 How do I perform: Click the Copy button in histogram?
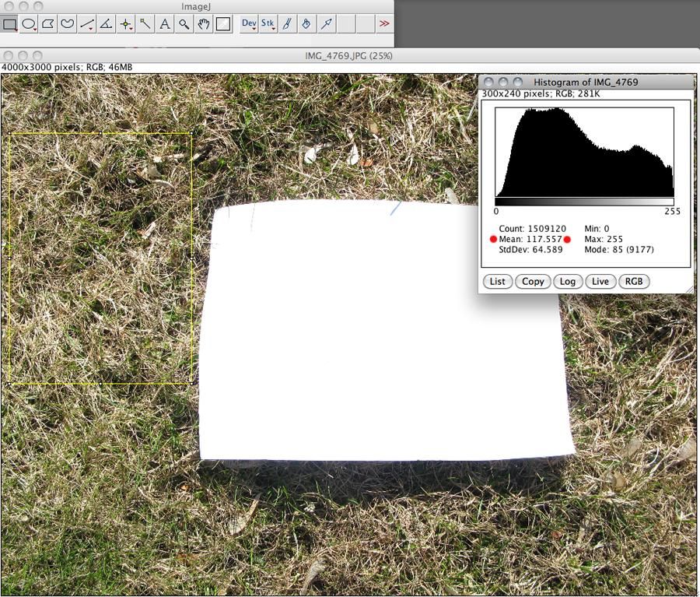[x=533, y=282]
